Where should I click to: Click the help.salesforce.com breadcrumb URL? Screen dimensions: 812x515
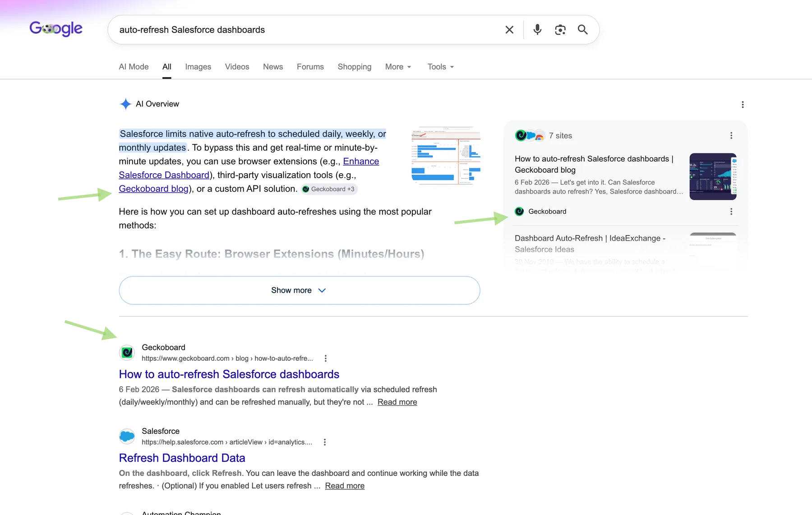(x=227, y=442)
